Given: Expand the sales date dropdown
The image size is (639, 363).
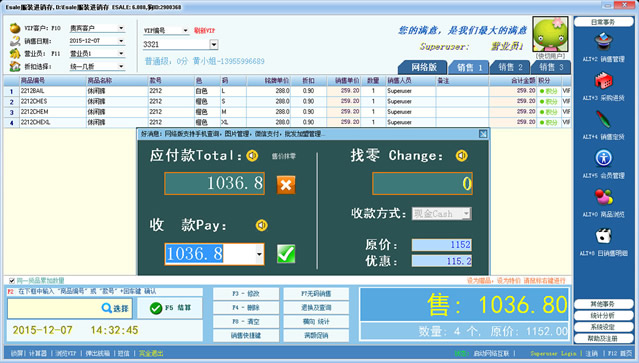Looking at the screenshot, I should pyautogui.click(x=121, y=41).
